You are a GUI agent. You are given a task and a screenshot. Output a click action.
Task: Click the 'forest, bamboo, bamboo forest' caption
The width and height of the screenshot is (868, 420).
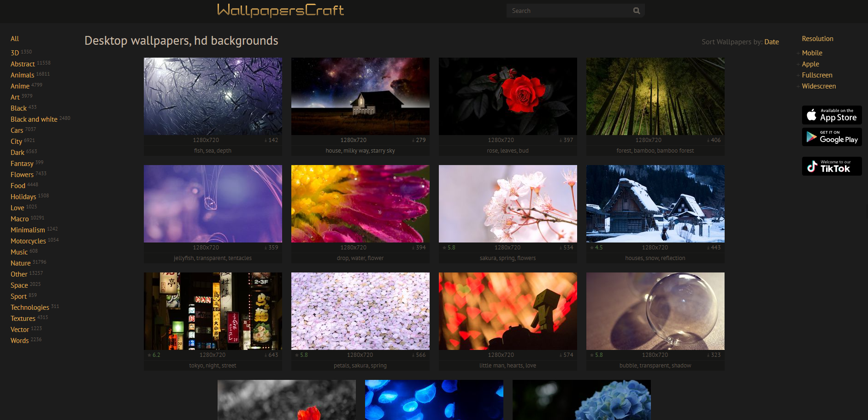(x=655, y=151)
